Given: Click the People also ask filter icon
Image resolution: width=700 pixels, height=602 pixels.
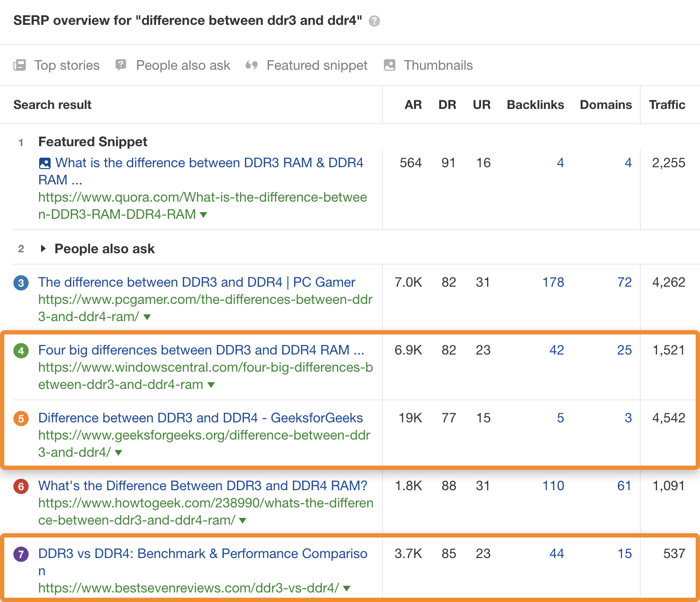Looking at the screenshot, I should [121, 65].
